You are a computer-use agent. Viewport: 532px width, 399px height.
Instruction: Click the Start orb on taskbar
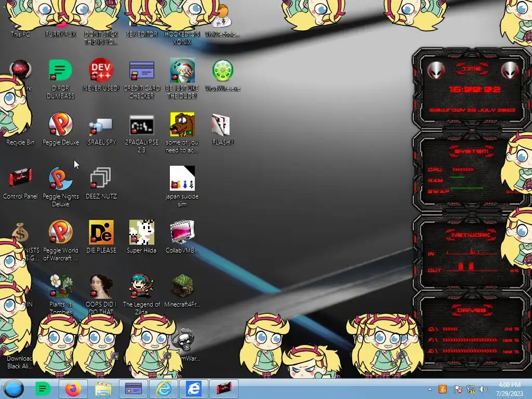point(14,389)
